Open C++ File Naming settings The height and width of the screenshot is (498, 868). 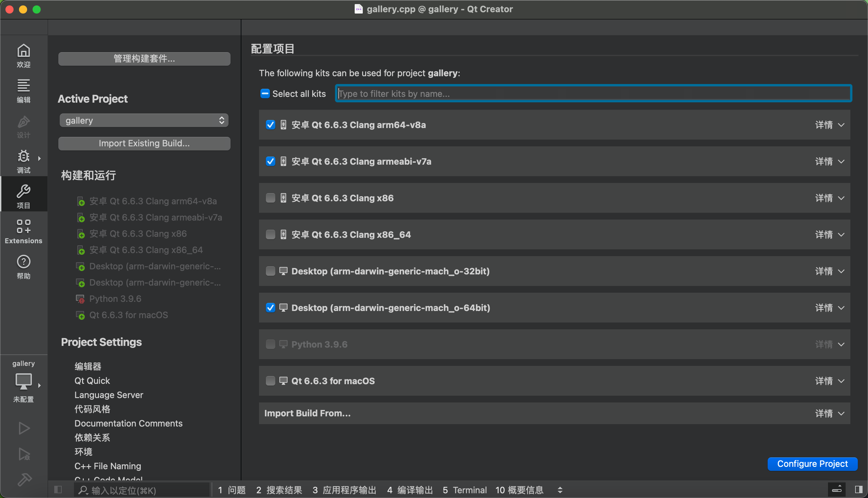108,466
